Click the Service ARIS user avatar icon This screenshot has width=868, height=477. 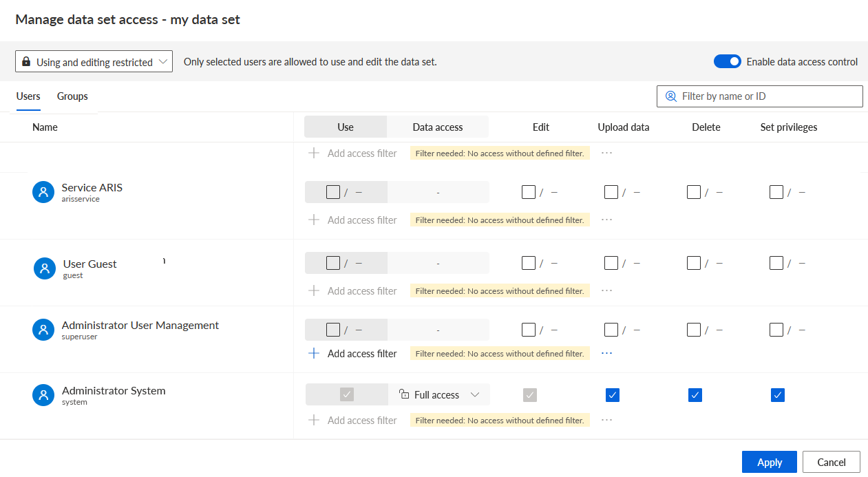[x=43, y=192]
